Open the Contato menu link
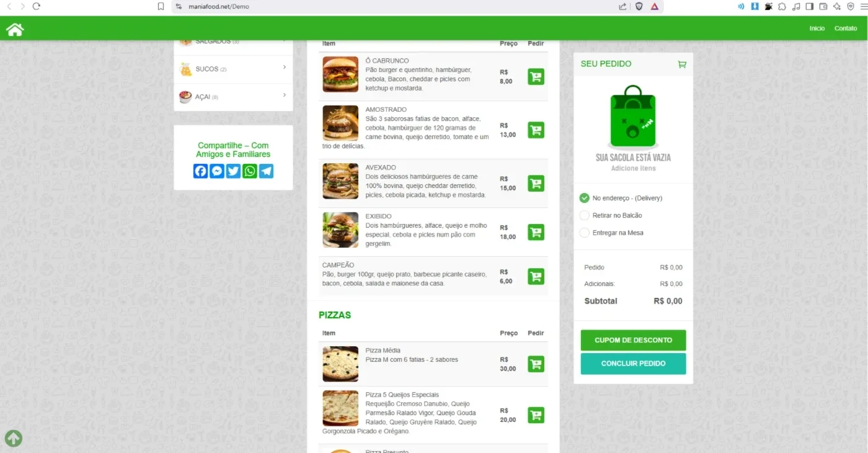The height and width of the screenshot is (453, 868). (x=846, y=29)
